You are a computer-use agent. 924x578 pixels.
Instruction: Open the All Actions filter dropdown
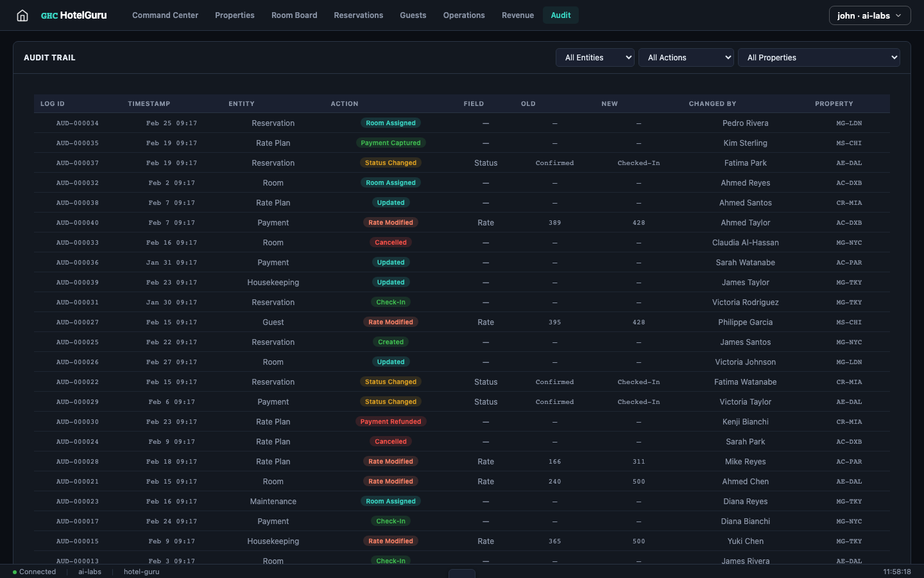(685, 57)
